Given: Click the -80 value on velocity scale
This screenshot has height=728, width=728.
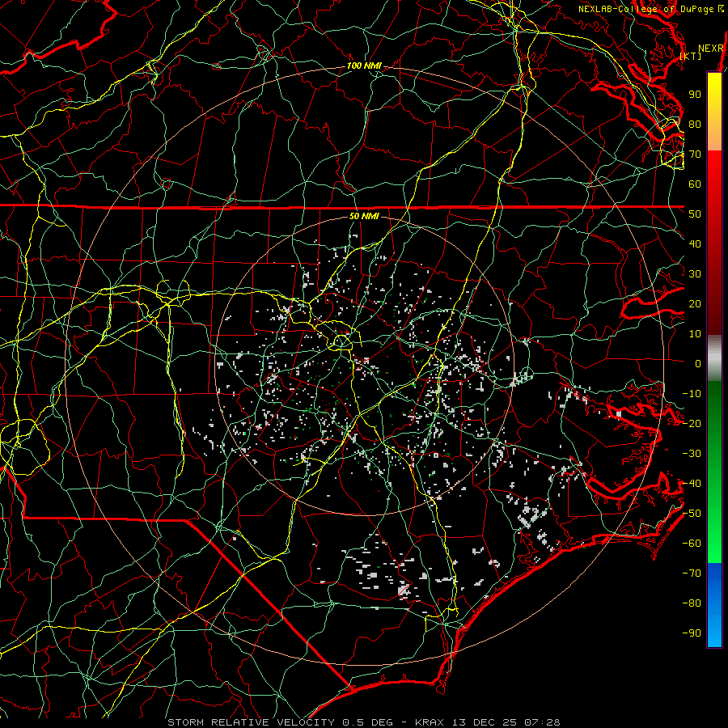Looking at the screenshot, I should 692,603.
